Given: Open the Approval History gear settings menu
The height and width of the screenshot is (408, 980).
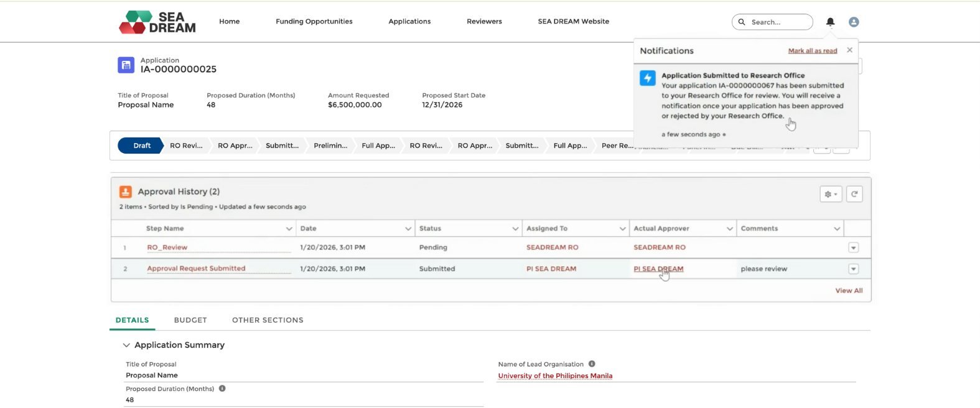Looking at the screenshot, I should pyautogui.click(x=831, y=194).
